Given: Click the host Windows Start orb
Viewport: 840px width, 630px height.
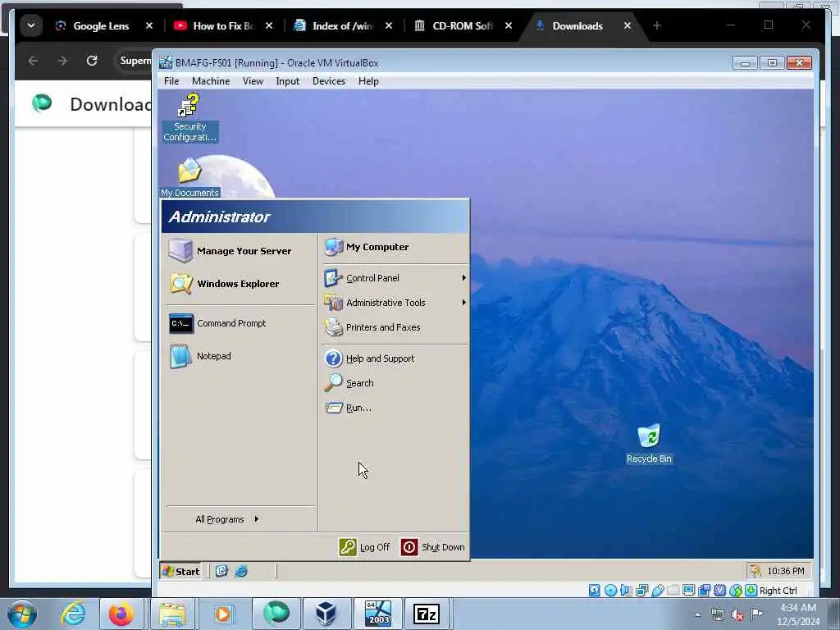Looking at the screenshot, I should click(22, 614).
